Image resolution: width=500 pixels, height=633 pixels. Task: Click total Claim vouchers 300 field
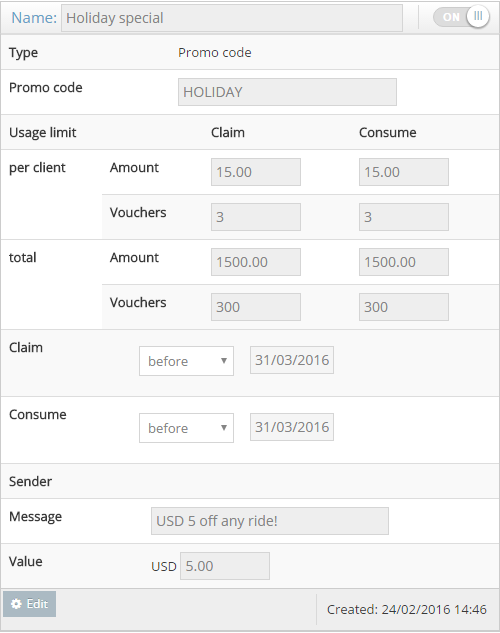click(x=256, y=307)
